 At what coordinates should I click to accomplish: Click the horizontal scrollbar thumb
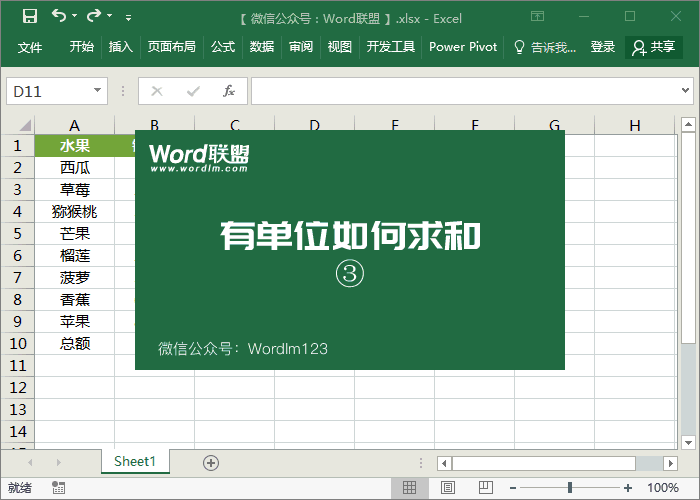click(544, 463)
